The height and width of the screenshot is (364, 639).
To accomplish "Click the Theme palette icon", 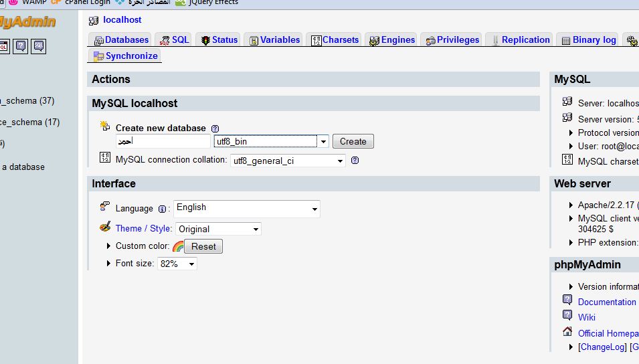I will point(105,226).
